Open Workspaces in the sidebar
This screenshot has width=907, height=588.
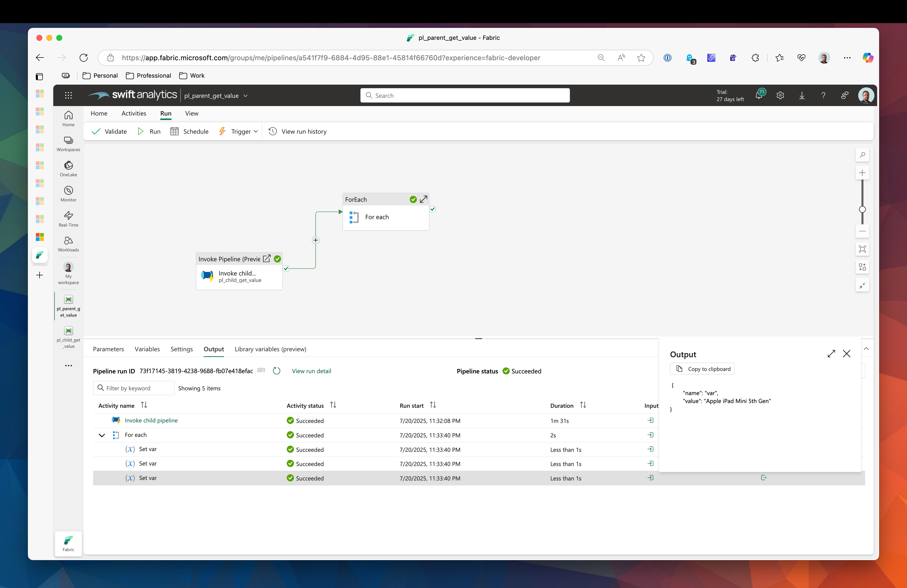pos(68,144)
